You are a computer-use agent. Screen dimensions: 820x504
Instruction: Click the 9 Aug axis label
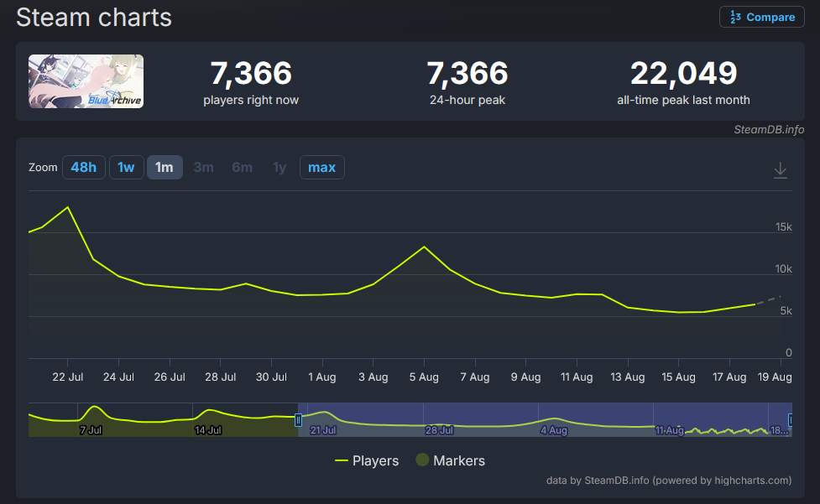tap(525, 377)
